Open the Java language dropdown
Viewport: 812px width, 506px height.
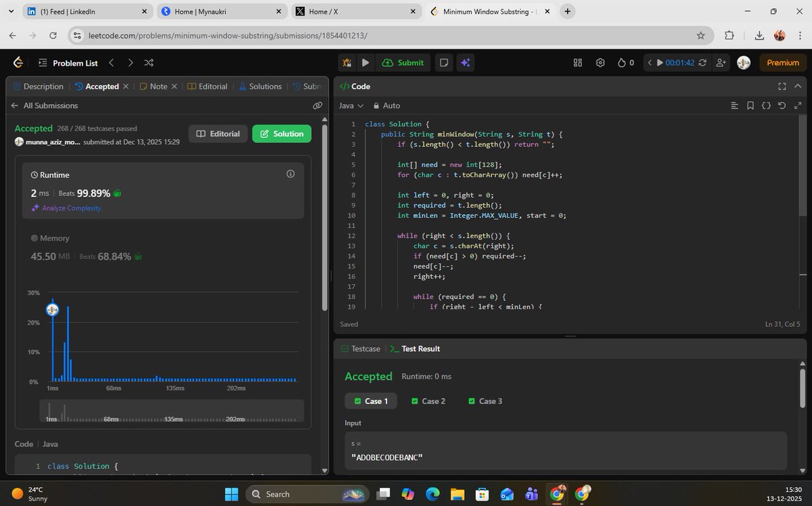(351, 106)
